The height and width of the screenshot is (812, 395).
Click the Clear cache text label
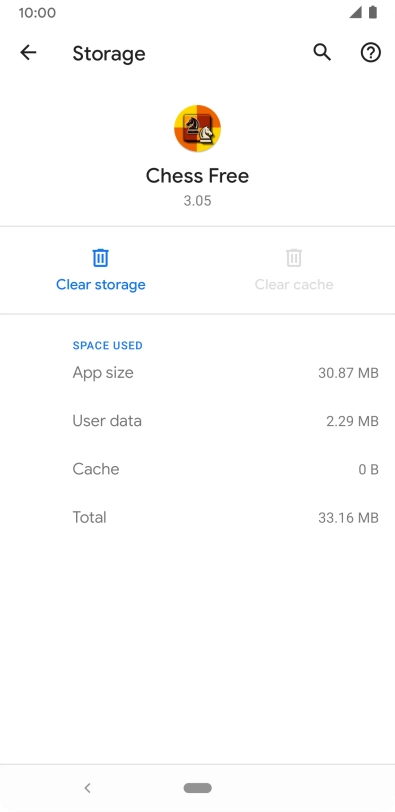tap(294, 284)
